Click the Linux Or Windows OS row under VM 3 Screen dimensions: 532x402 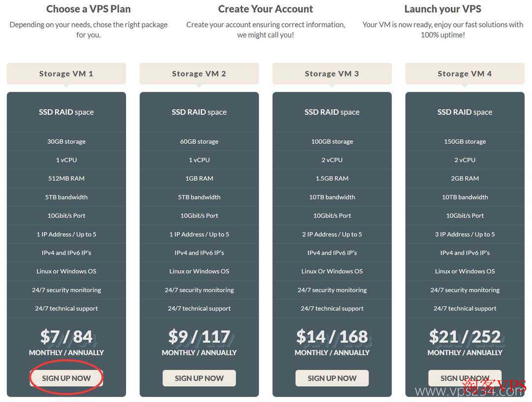tap(332, 271)
